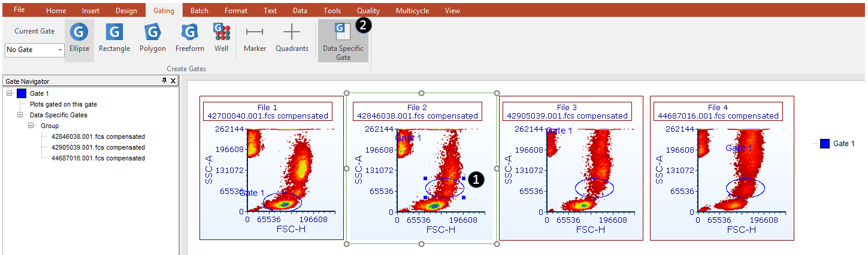Select the Ellipse gate tool
The image size is (868, 255).
[x=79, y=38]
